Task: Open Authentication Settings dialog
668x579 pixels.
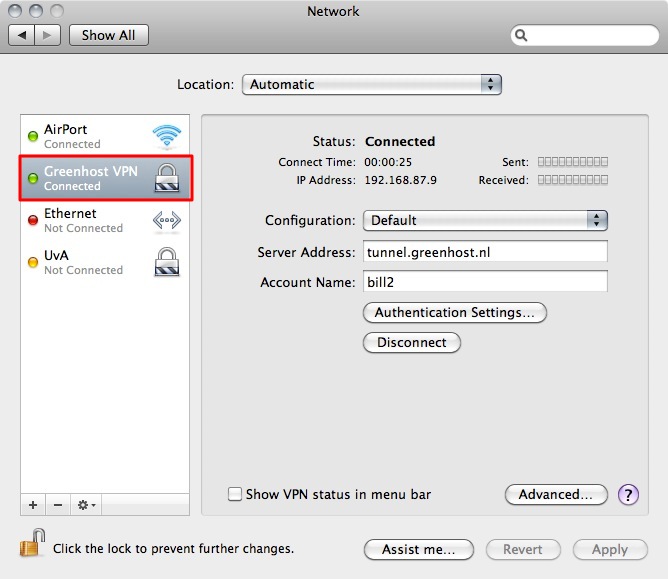Action: point(454,312)
